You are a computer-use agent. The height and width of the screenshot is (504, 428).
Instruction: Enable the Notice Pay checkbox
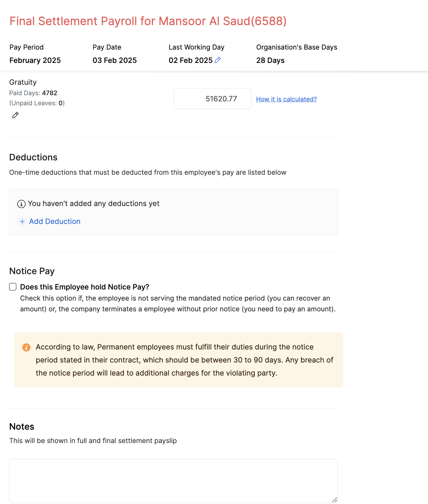pos(13,287)
